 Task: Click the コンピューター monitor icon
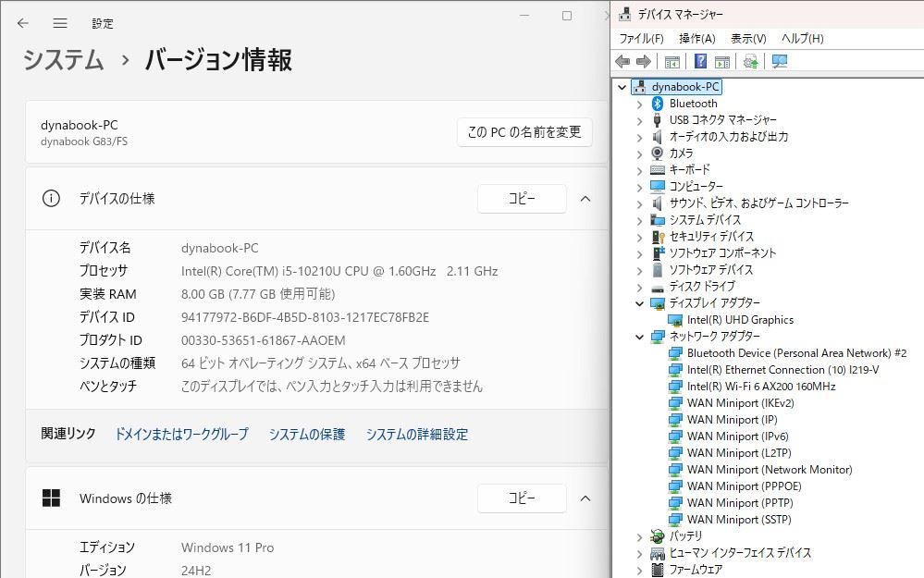click(658, 186)
